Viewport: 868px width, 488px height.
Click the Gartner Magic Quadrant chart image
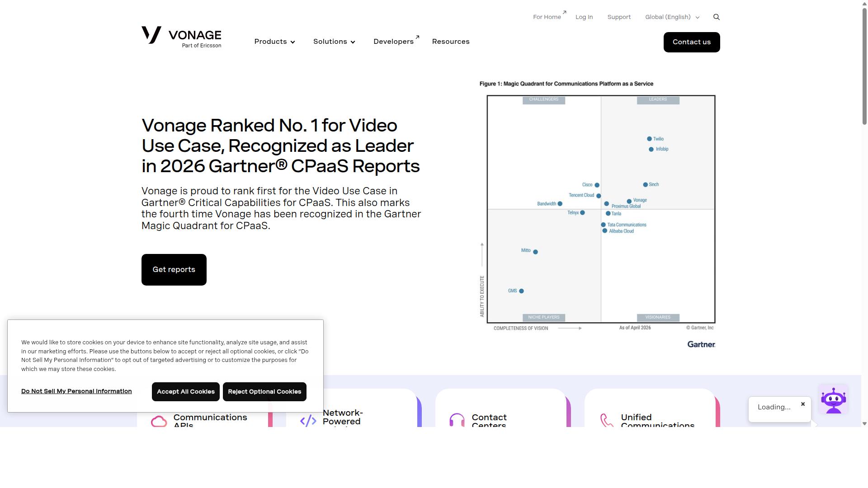(x=597, y=215)
